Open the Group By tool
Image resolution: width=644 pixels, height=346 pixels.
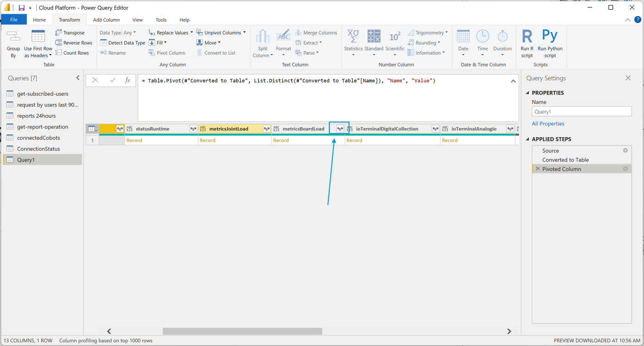(x=13, y=44)
